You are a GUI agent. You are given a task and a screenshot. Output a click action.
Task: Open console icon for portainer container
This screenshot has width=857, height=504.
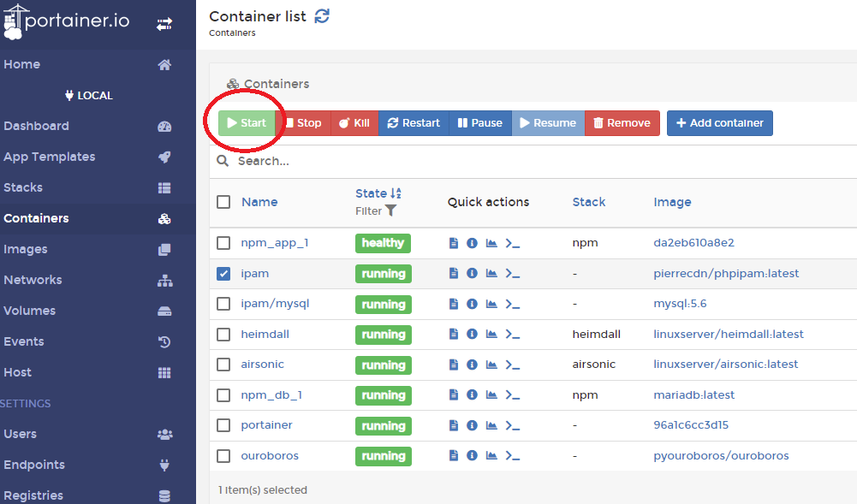pos(512,424)
